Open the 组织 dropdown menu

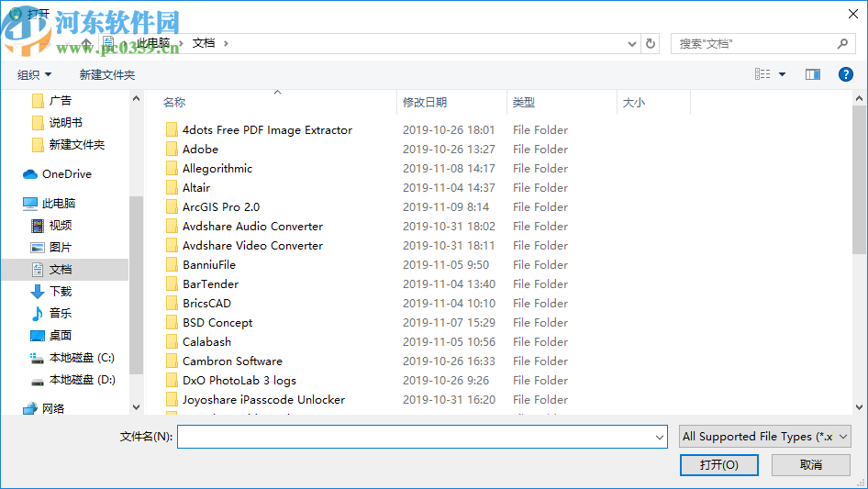pyautogui.click(x=34, y=74)
